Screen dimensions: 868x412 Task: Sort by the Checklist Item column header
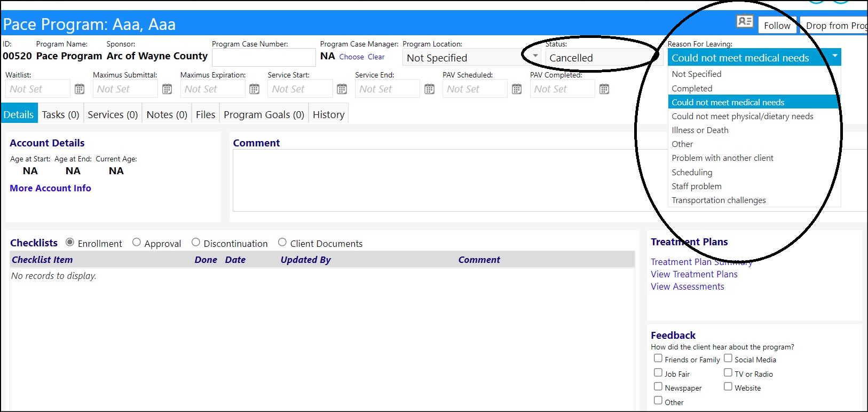pyautogui.click(x=42, y=260)
